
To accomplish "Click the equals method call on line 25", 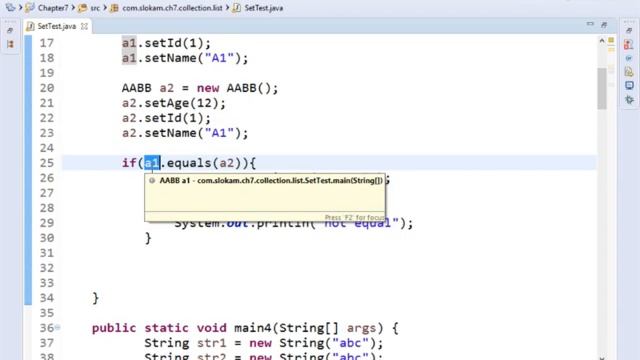I will tap(189, 163).
